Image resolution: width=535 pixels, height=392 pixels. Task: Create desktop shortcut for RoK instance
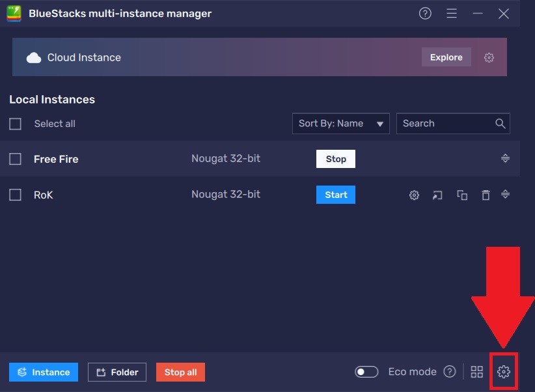coord(437,195)
